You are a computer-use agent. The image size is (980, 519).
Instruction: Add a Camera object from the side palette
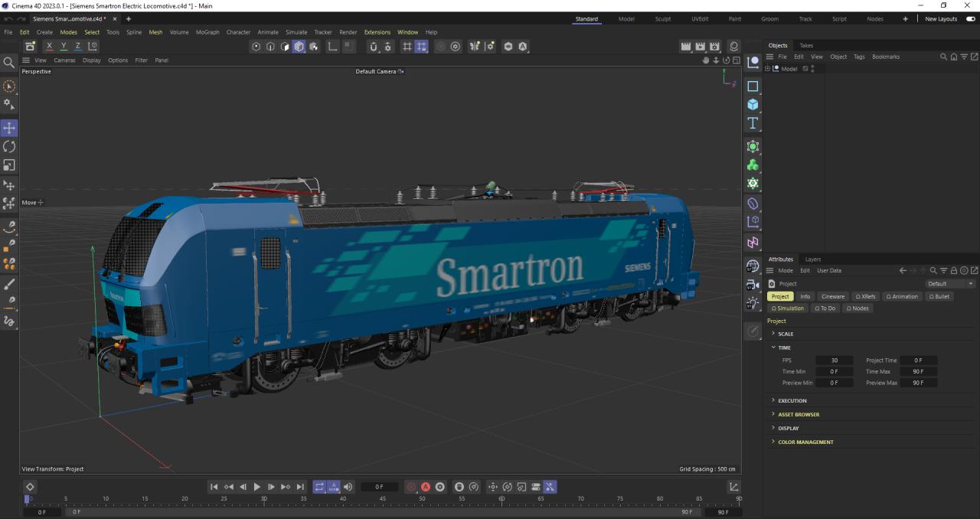(x=753, y=285)
